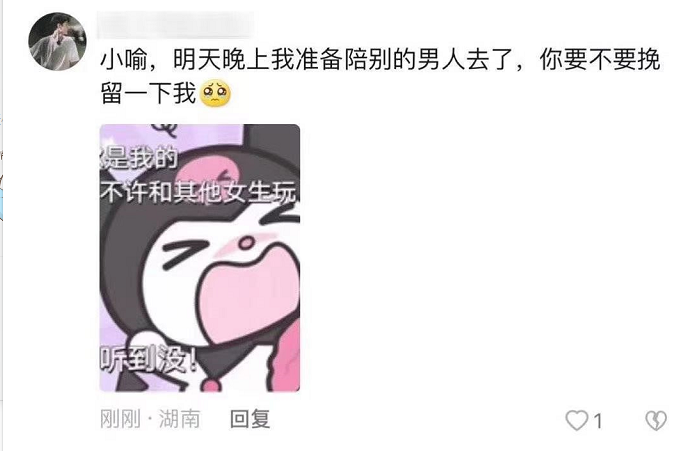
Task: Click the teary-eyed emoji in the comment
Action: coord(215,93)
